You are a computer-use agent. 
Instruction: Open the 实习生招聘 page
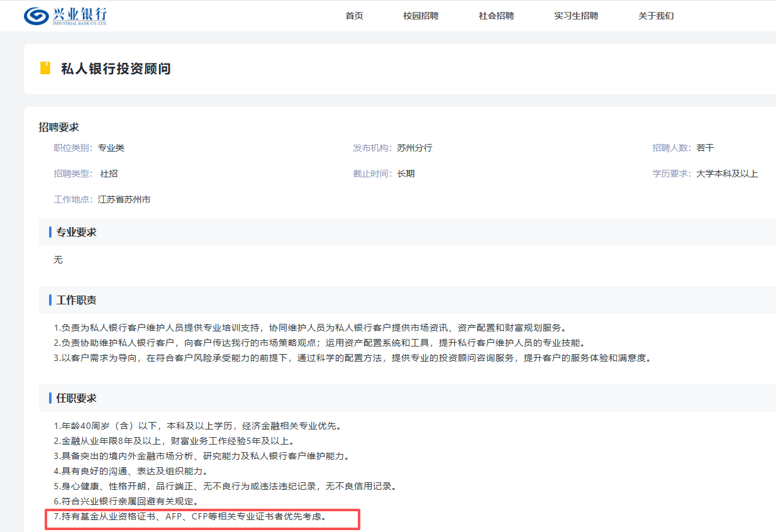[576, 16]
